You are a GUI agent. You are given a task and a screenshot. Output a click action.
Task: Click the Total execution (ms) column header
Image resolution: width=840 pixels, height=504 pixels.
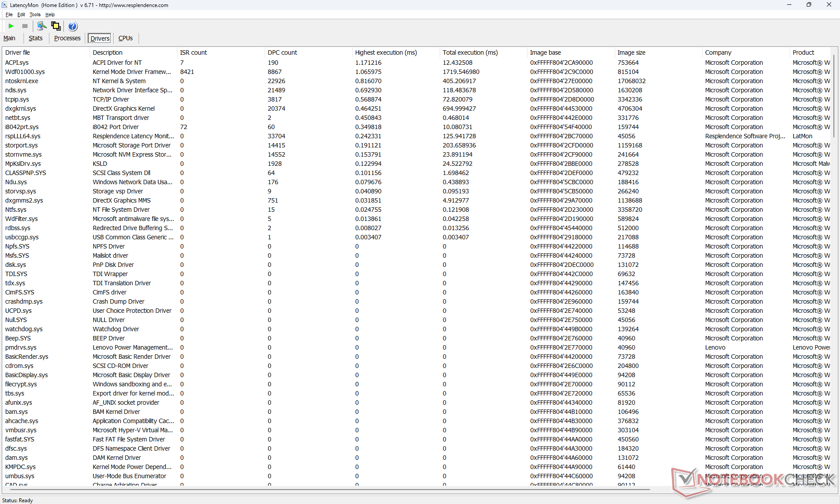[x=470, y=52]
